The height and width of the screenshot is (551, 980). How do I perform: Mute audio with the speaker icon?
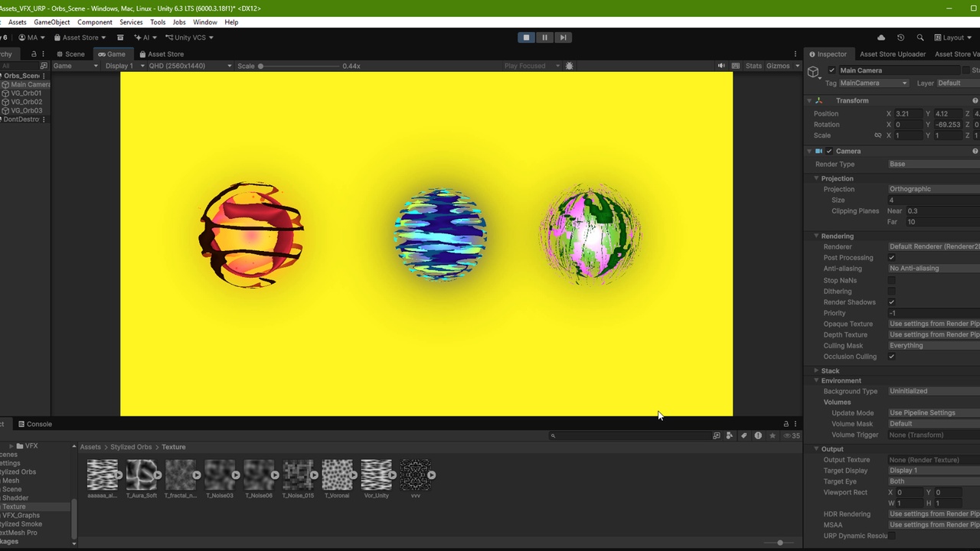[721, 66]
